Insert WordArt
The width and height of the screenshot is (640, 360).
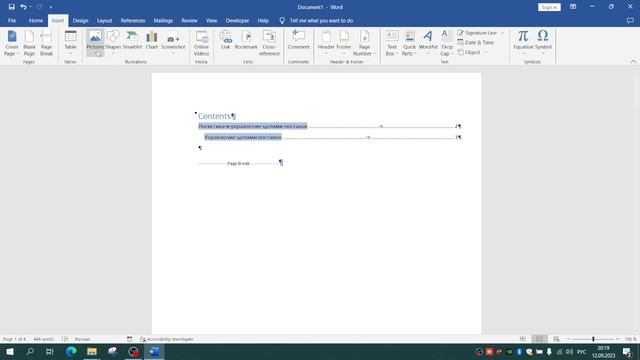tap(428, 43)
